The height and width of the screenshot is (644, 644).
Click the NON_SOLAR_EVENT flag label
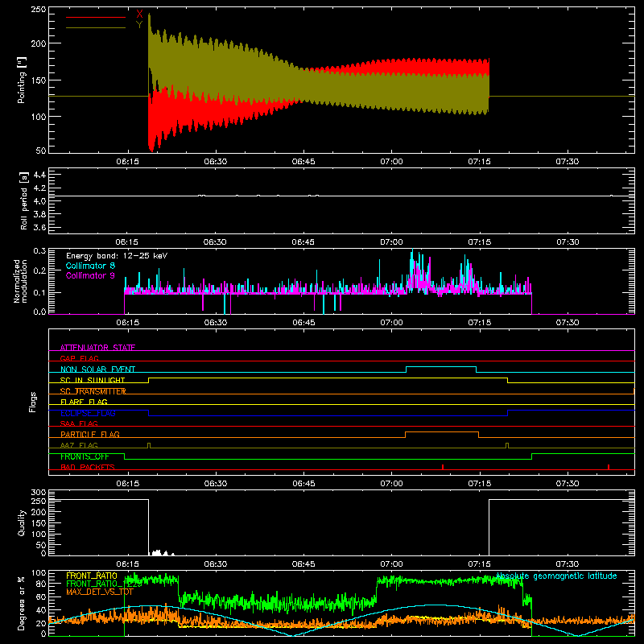point(97,369)
